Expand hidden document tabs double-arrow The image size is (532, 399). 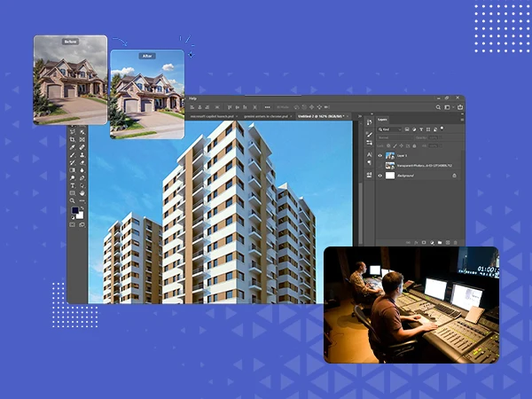pos(360,116)
